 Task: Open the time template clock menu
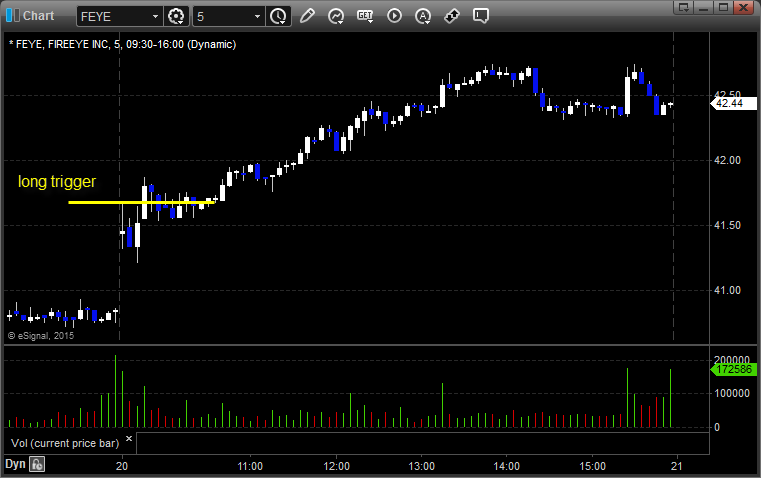click(x=279, y=16)
